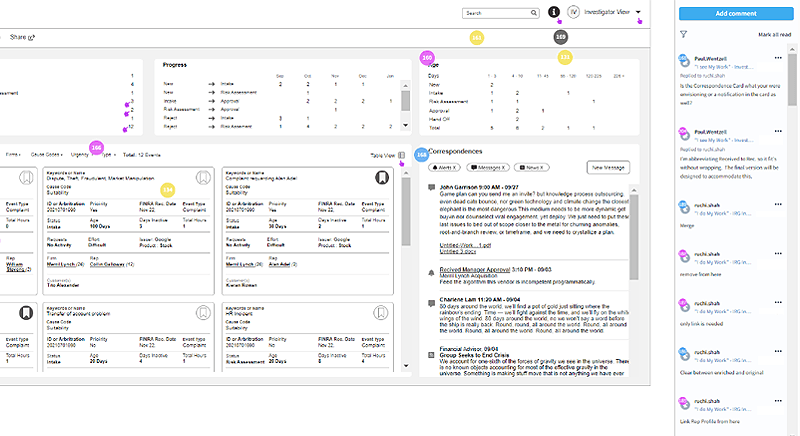The image size is (800, 436).
Task: Open comment pin 168 near Correspondences
Action: [x=421, y=155]
